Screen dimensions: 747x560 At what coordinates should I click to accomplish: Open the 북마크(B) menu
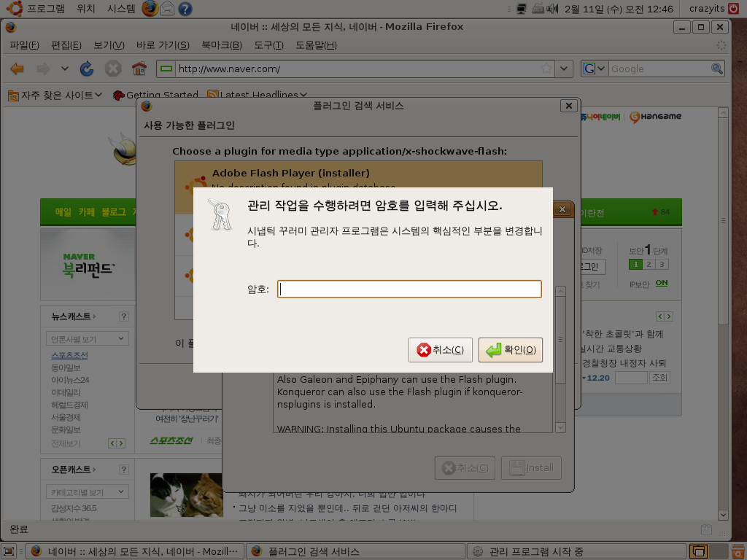click(222, 45)
